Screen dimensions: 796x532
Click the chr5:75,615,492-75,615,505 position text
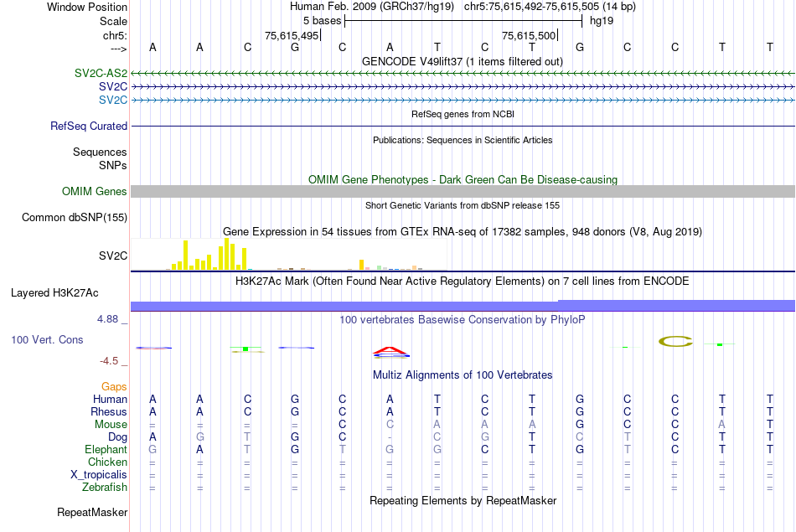coord(550,7)
